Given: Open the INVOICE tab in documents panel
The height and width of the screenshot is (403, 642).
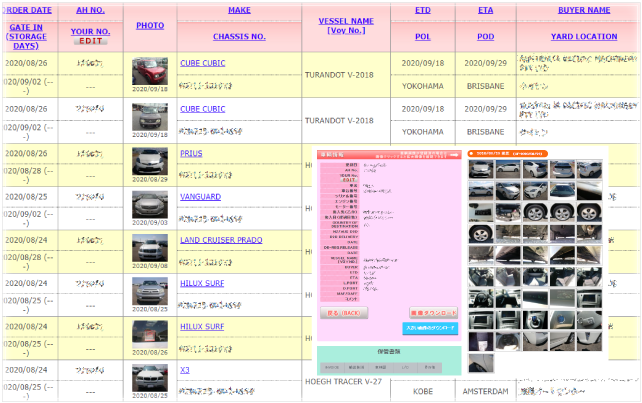Looking at the screenshot, I should [332, 367].
